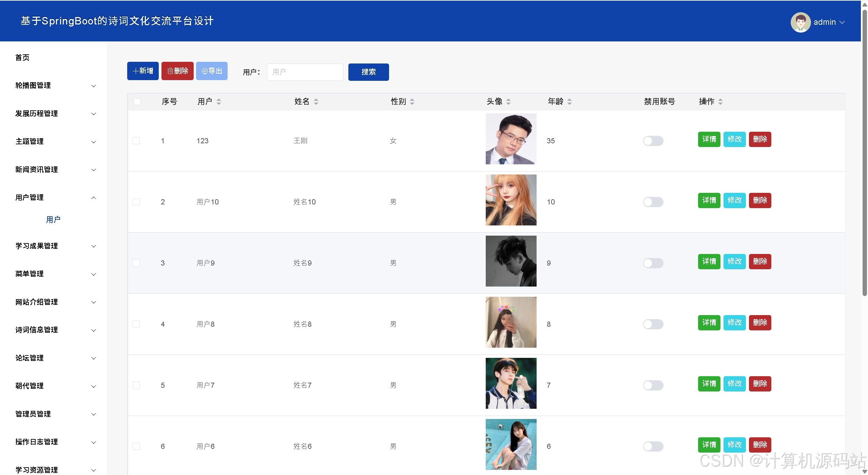Focus the 用户 search input field
Screen dimensions: 868x475
[x=305, y=72]
